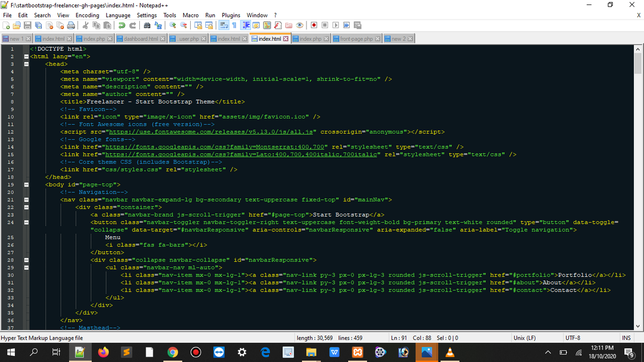Click the Stop recording macro icon
The height and width of the screenshot is (362, 644).
click(x=325, y=25)
